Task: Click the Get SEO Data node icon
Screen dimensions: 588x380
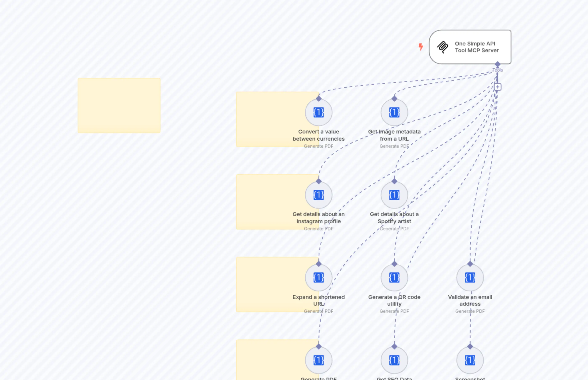Action: pyautogui.click(x=394, y=360)
